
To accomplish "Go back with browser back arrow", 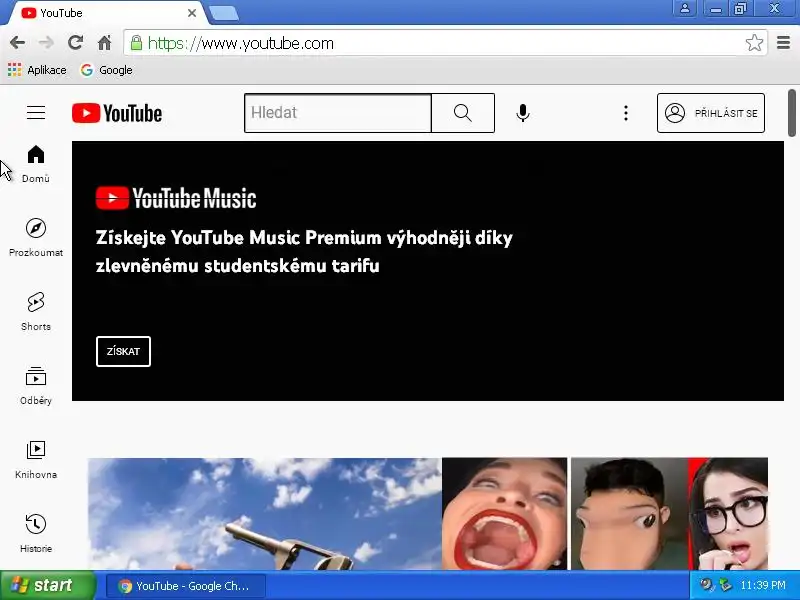I will click(17, 43).
